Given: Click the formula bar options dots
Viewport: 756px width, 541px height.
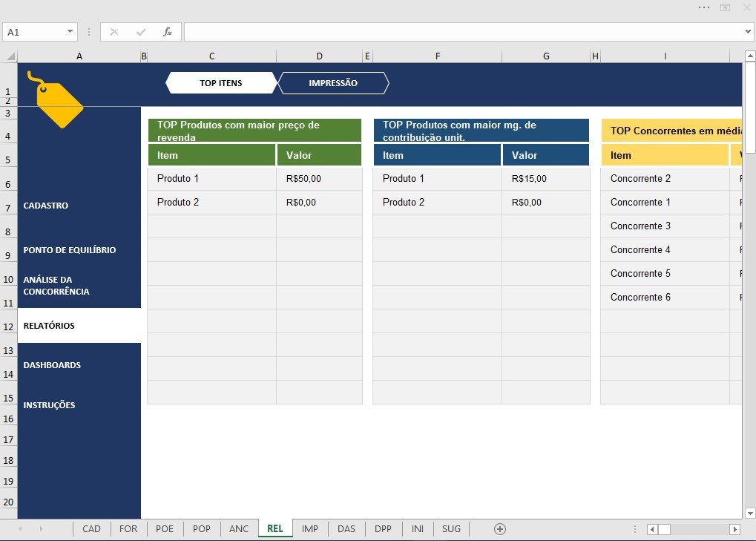Looking at the screenshot, I should (89, 32).
